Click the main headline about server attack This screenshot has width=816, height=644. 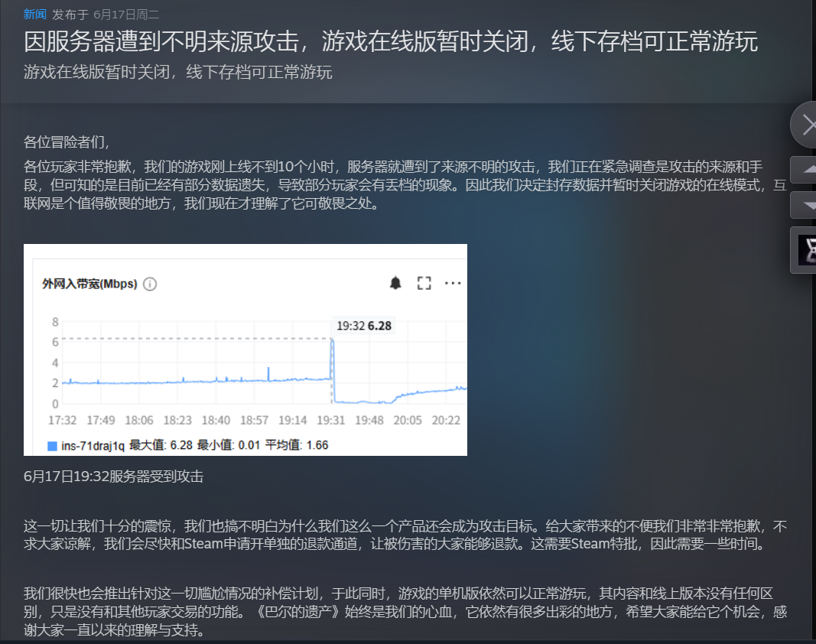pyautogui.click(x=390, y=41)
